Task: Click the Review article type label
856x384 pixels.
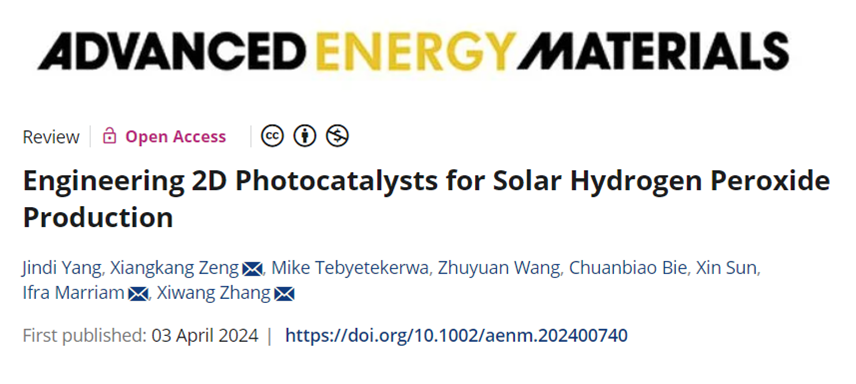Action: click(51, 137)
